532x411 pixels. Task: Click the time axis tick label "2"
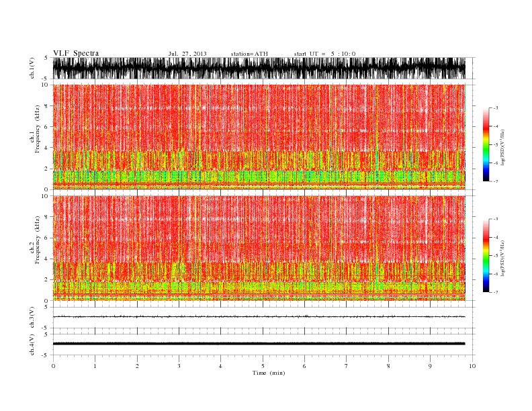[x=137, y=366]
